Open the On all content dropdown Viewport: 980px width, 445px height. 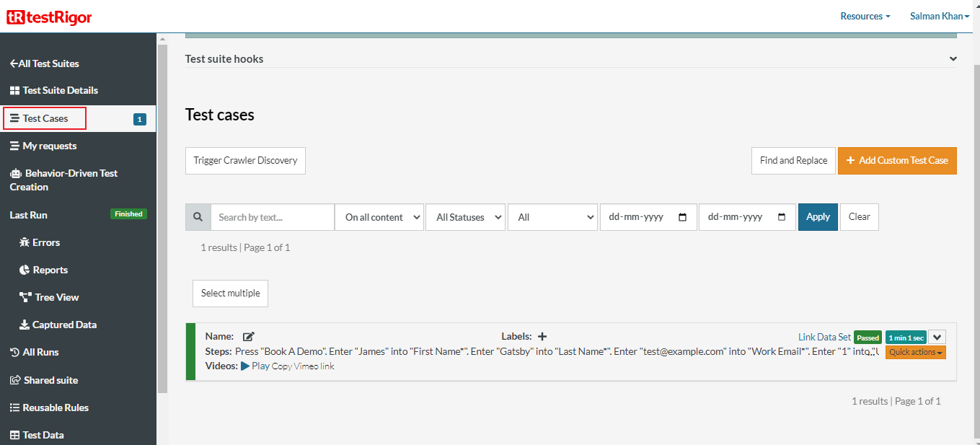[379, 217]
